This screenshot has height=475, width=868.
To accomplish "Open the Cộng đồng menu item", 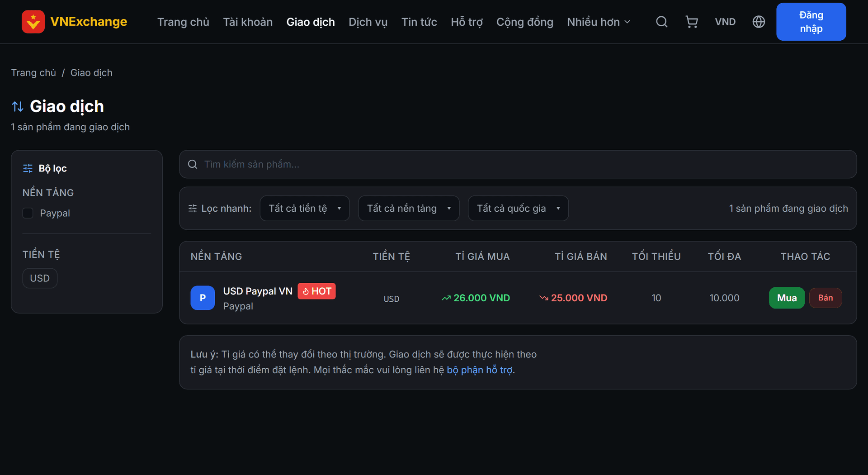I will click(x=525, y=22).
